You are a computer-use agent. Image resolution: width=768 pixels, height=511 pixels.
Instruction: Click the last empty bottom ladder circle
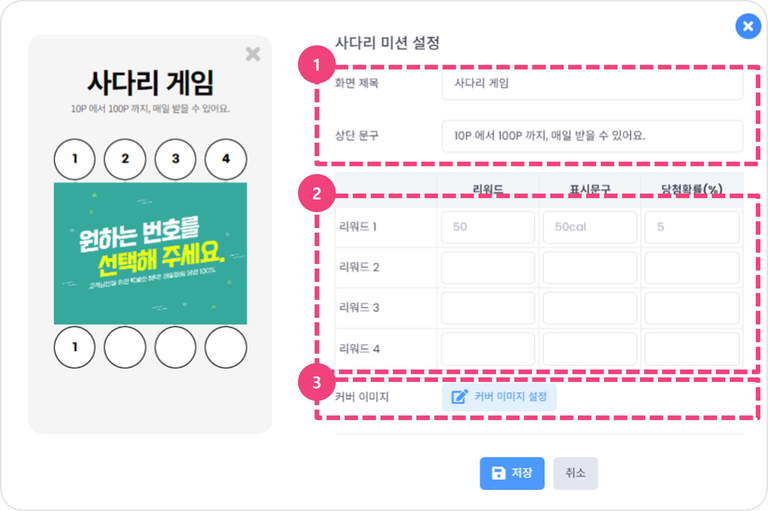coord(225,347)
